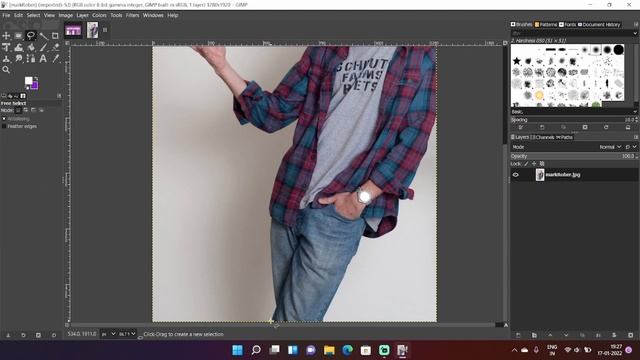
Task: Switch to the Tool Options tab
Action: [x=4, y=96]
